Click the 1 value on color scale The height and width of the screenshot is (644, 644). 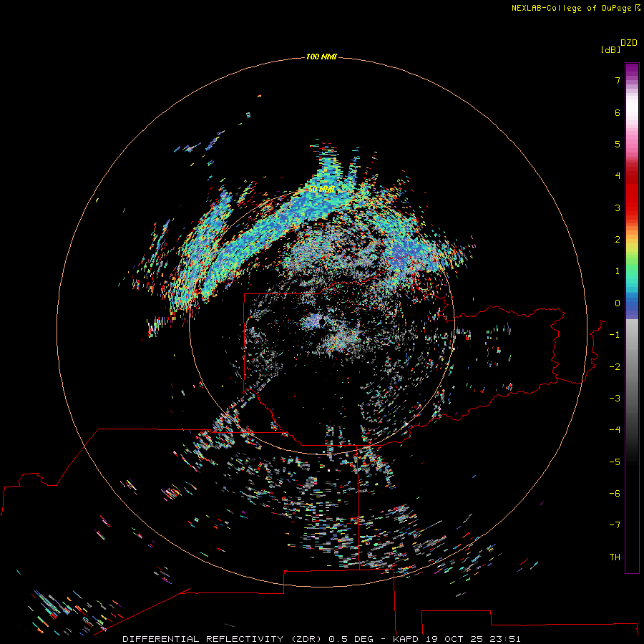(x=618, y=271)
